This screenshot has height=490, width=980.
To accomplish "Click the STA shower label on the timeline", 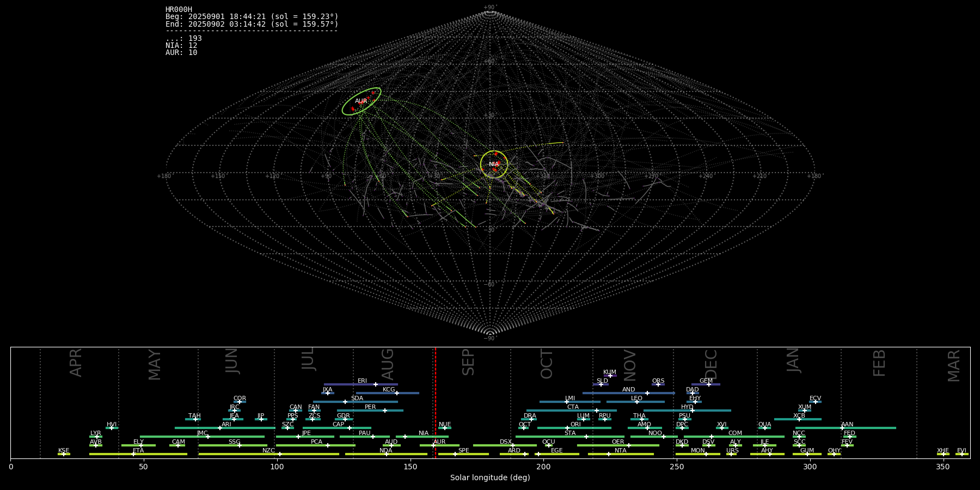I will [x=570, y=433].
